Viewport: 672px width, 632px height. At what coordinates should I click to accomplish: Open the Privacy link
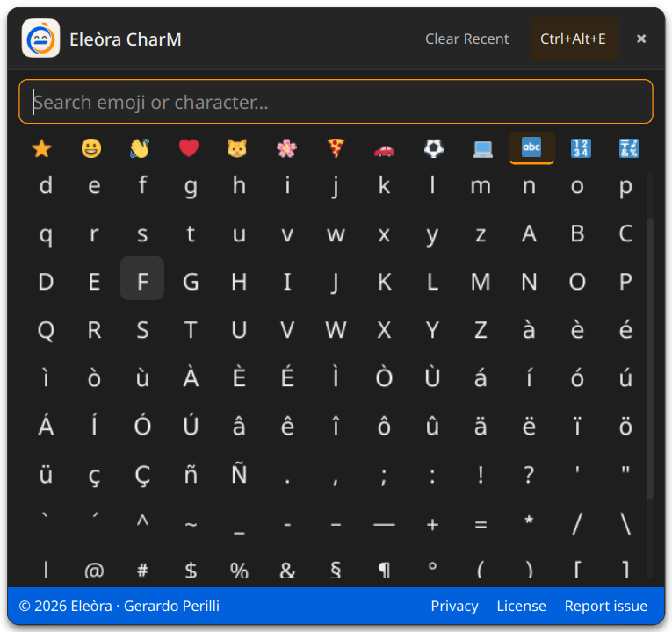coord(454,606)
